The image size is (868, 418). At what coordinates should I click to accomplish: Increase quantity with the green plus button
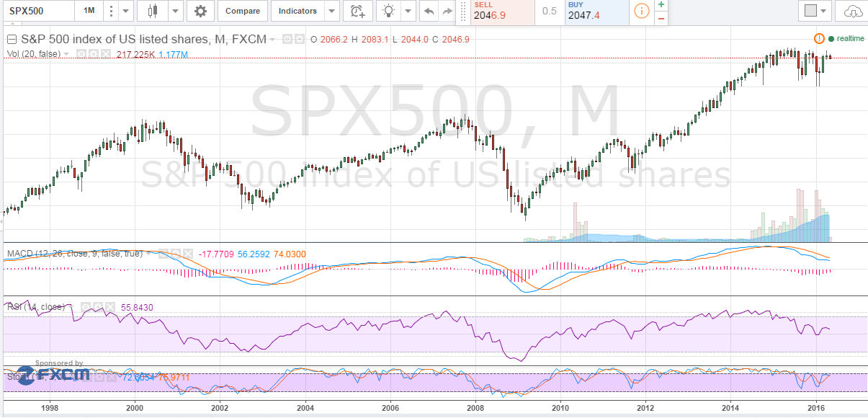point(661,5)
